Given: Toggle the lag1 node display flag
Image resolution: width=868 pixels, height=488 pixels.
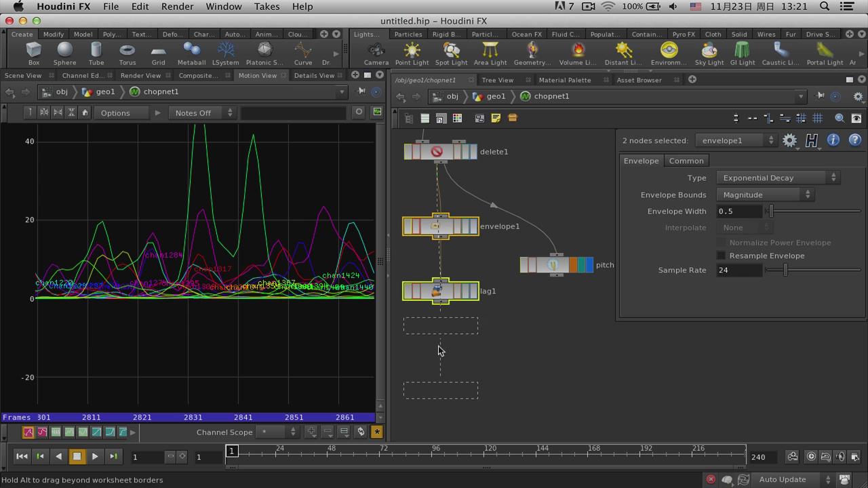Looking at the screenshot, I should (x=473, y=291).
